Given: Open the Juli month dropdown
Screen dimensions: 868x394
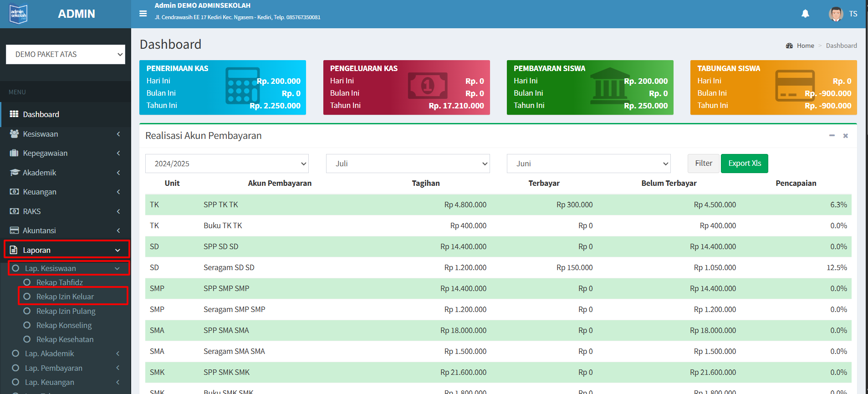Looking at the screenshot, I should click(408, 164).
